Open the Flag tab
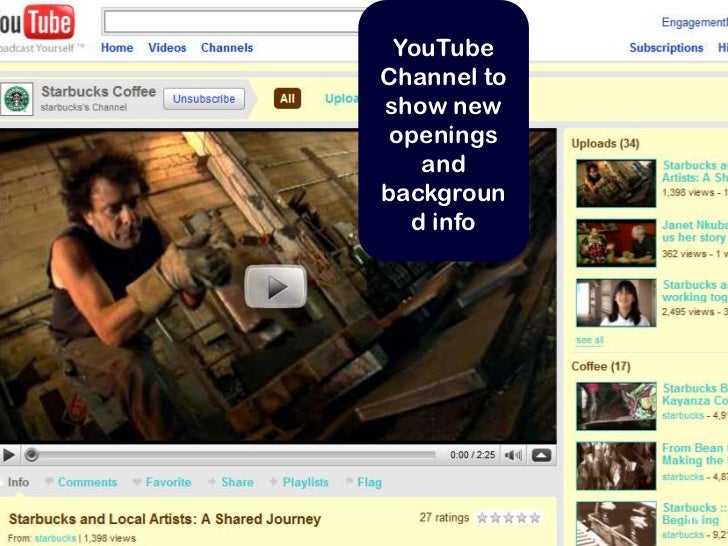The height and width of the screenshot is (546, 728). [370, 482]
